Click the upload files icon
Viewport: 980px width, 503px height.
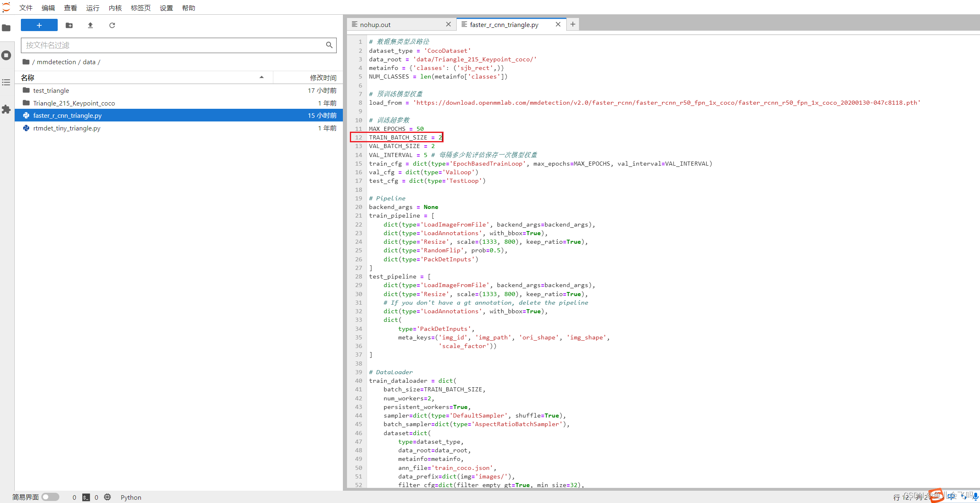[90, 25]
